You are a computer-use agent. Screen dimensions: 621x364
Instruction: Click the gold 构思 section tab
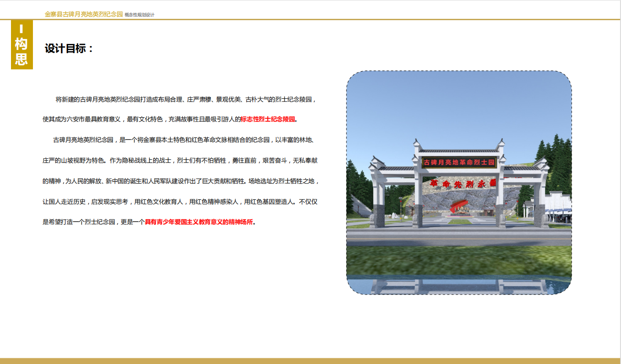click(x=22, y=45)
